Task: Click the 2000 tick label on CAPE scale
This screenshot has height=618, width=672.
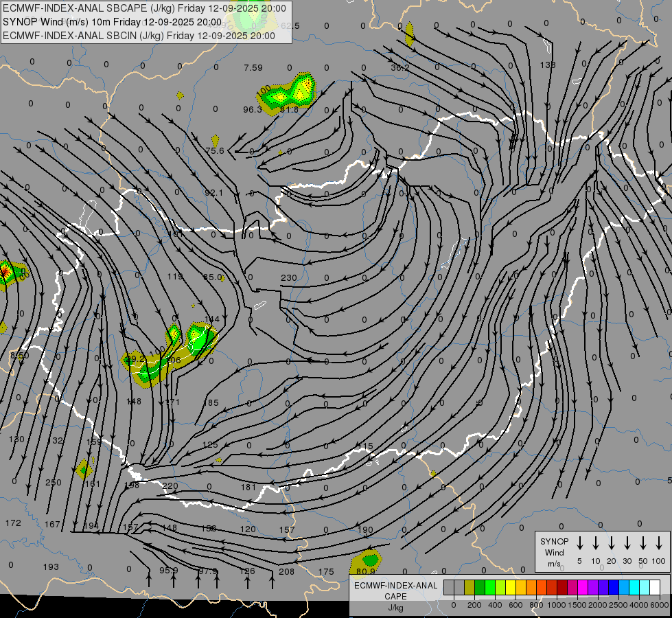Action: (598, 605)
